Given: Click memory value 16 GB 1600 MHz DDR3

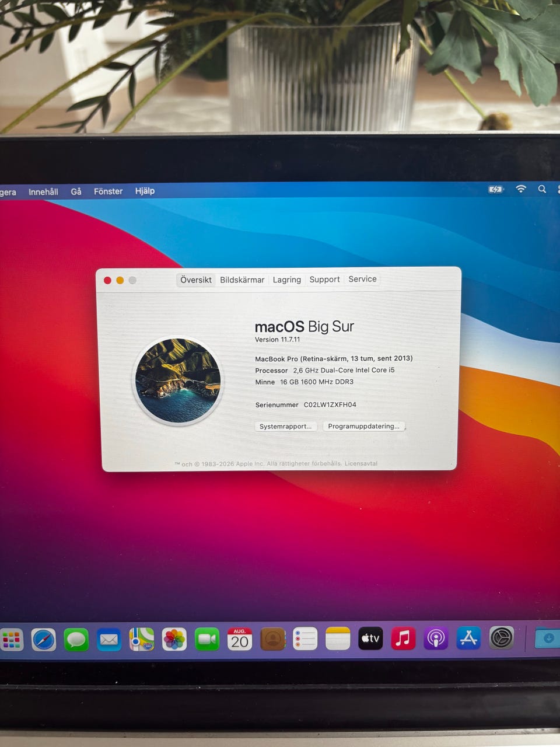Looking at the screenshot, I should tap(317, 382).
